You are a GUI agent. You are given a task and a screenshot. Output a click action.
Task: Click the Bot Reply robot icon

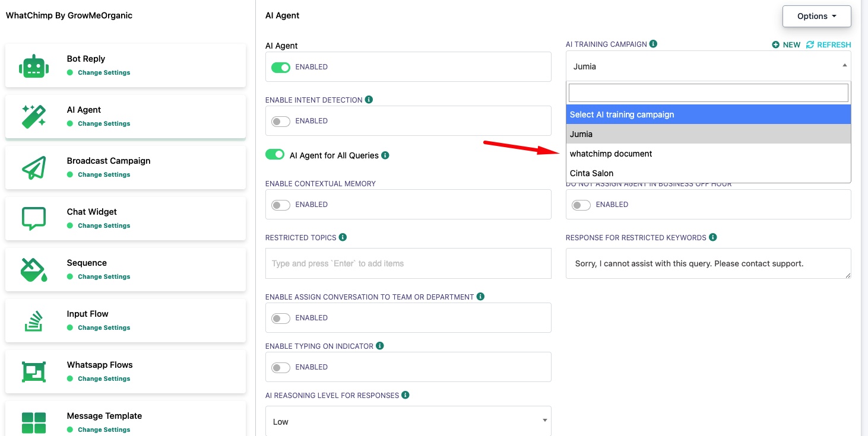[x=34, y=66]
